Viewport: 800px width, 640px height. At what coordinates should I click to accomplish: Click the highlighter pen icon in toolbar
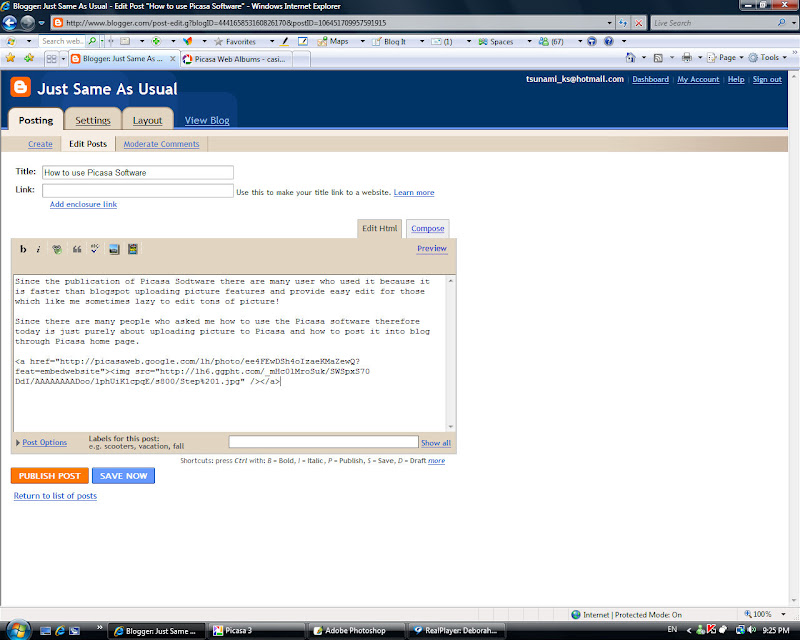(x=285, y=41)
